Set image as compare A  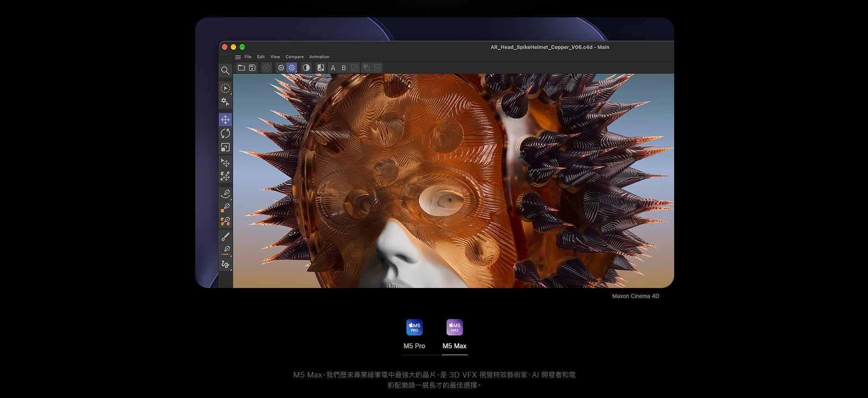[333, 68]
